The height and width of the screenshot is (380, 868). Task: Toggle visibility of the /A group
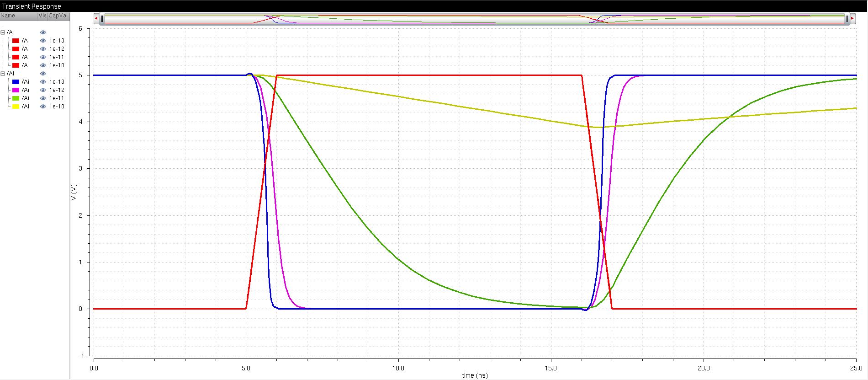(x=43, y=32)
